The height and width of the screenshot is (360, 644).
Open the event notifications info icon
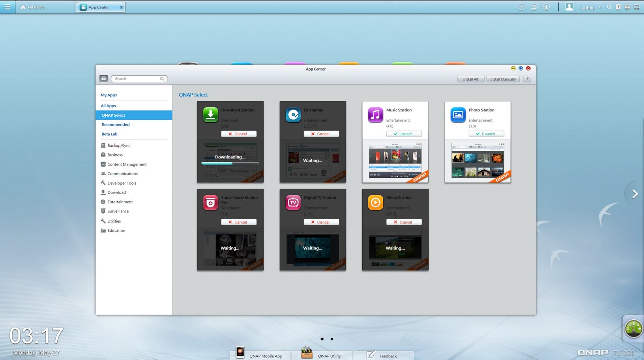(546, 7)
